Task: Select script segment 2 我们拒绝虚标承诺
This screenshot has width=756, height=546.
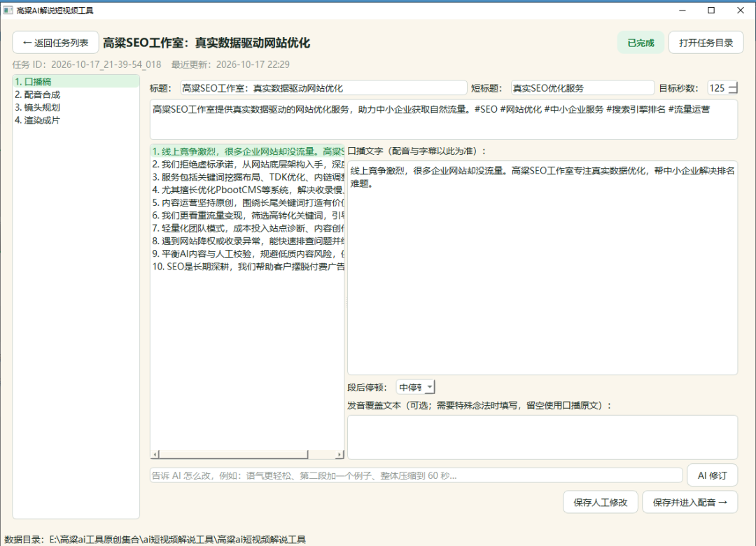Action: tap(247, 164)
